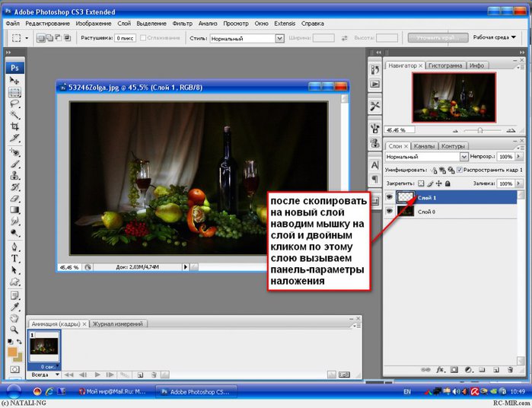Toggle lock position

pyautogui.click(x=438, y=183)
